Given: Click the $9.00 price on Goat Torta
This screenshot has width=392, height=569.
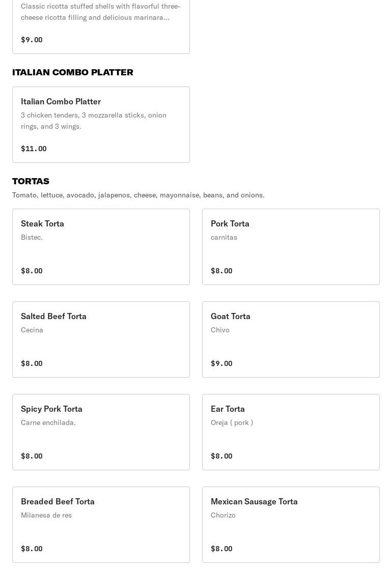Looking at the screenshot, I should (221, 363).
